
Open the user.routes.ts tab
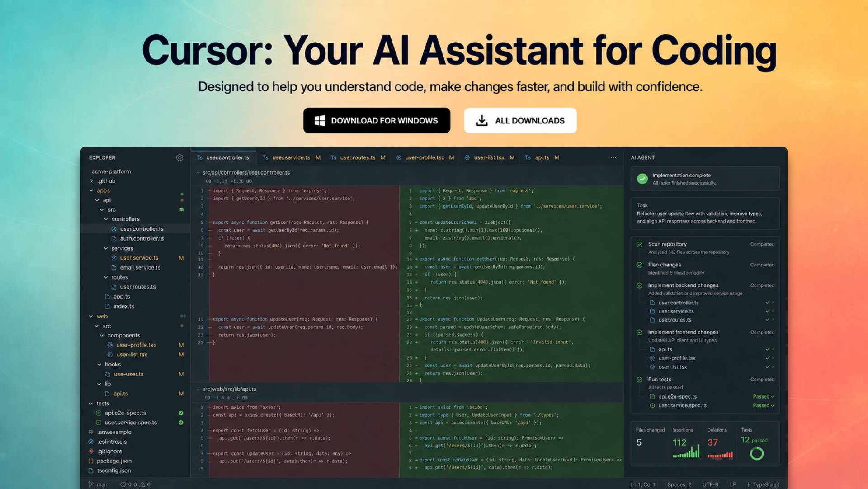coord(358,157)
